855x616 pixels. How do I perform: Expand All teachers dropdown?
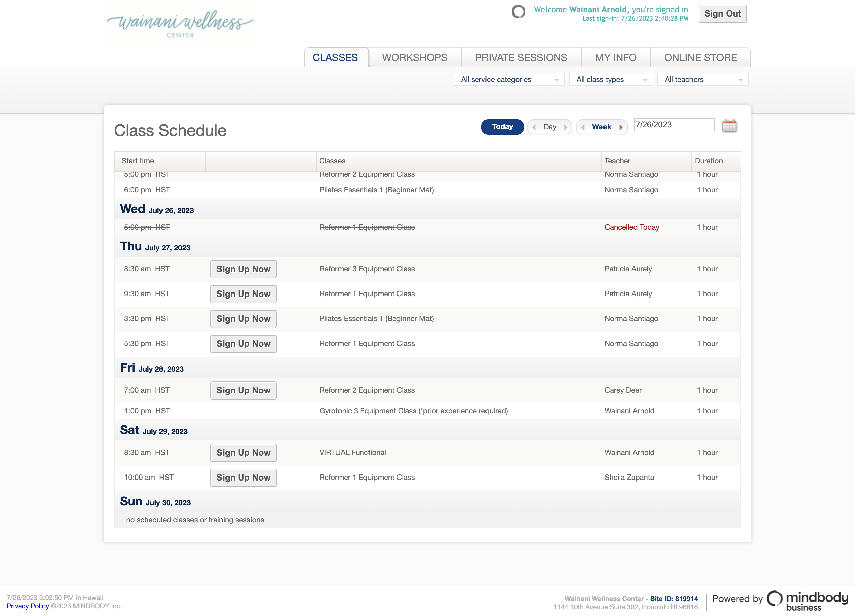[x=703, y=80]
